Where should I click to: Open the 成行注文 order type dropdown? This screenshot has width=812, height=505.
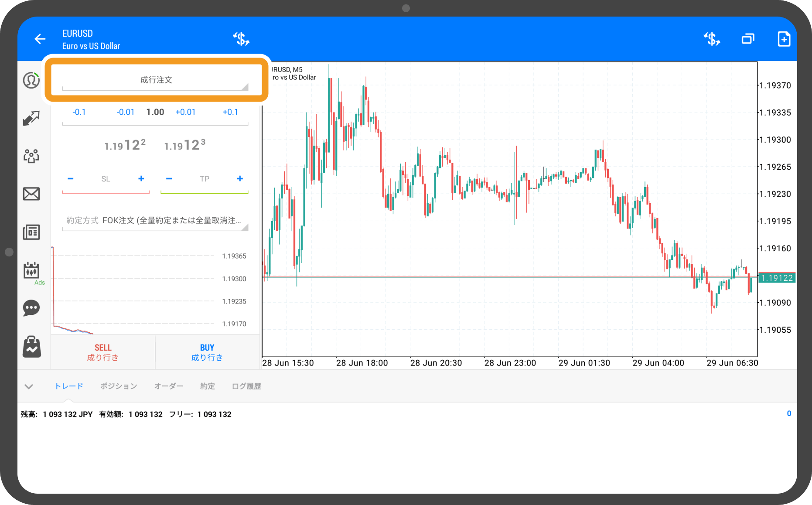pyautogui.click(x=156, y=80)
